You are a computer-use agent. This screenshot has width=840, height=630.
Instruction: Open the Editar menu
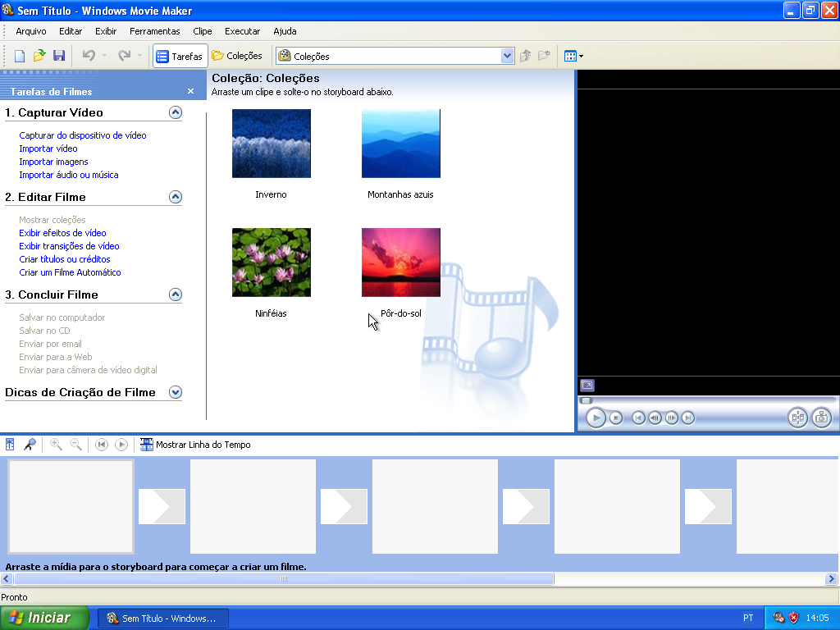pyautogui.click(x=71, y=31)
